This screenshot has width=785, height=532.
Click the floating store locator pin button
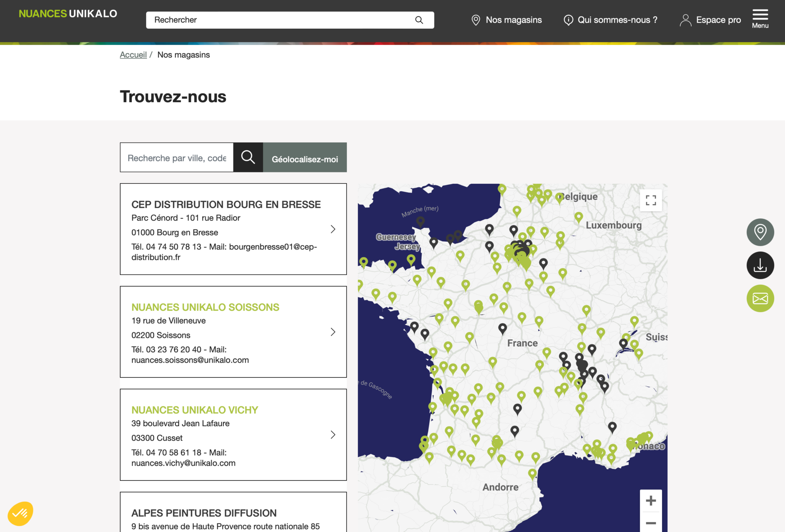760,232
